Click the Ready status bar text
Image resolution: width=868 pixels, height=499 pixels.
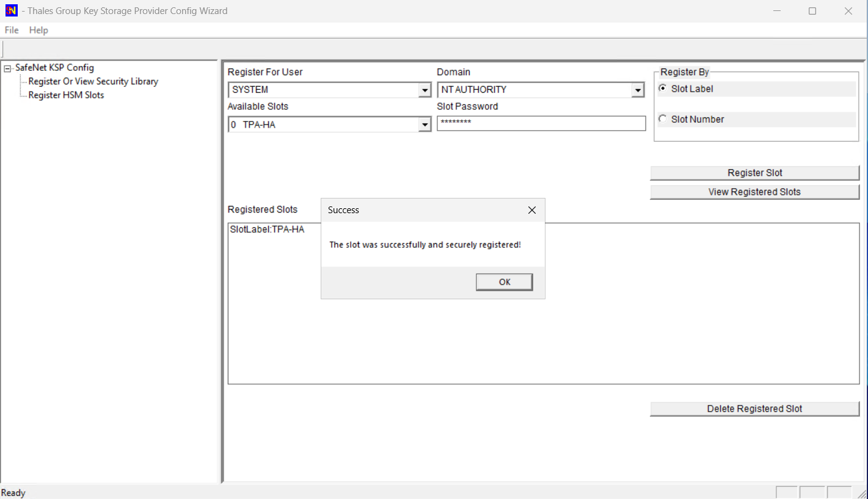[13, 493]
